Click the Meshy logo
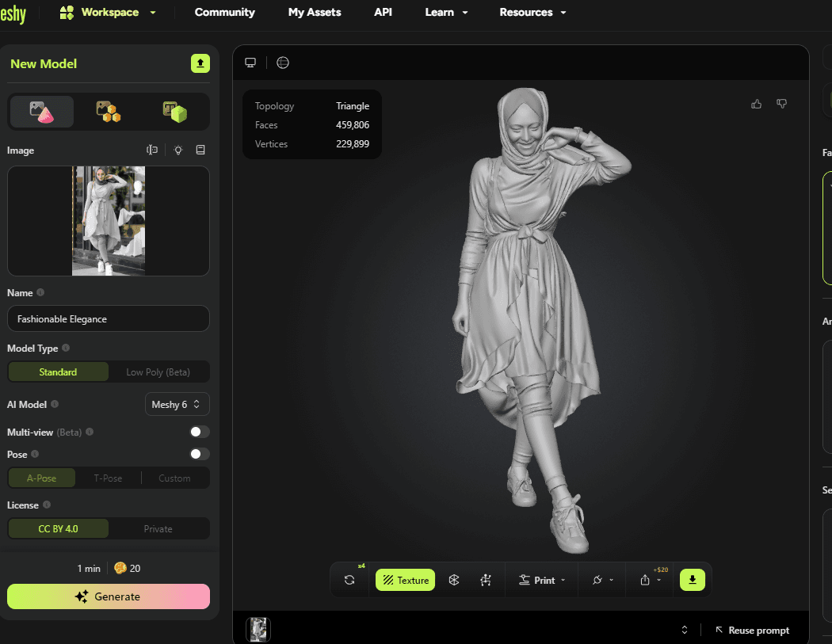Image resolution: width=832 pixels, height=644 pixels. tap(13, 13)
